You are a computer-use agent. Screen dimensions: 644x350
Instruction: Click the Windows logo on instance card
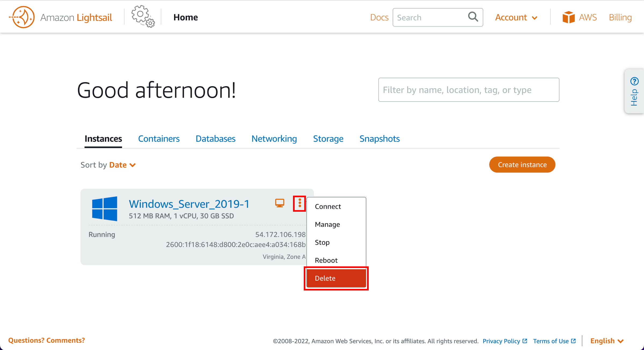[105, 209]
